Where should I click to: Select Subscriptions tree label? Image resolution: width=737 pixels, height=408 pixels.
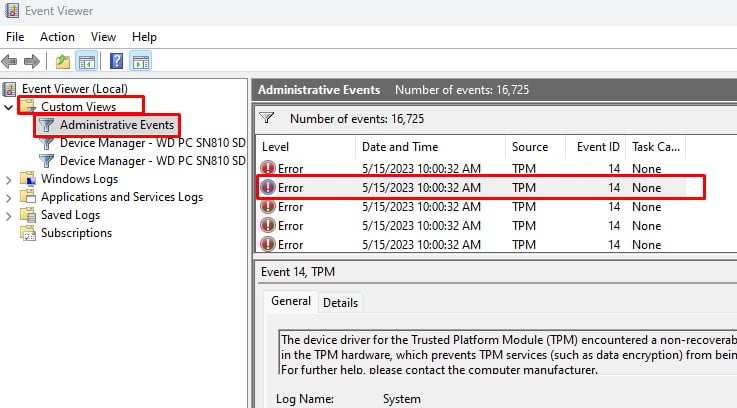[x=76, y=233]
